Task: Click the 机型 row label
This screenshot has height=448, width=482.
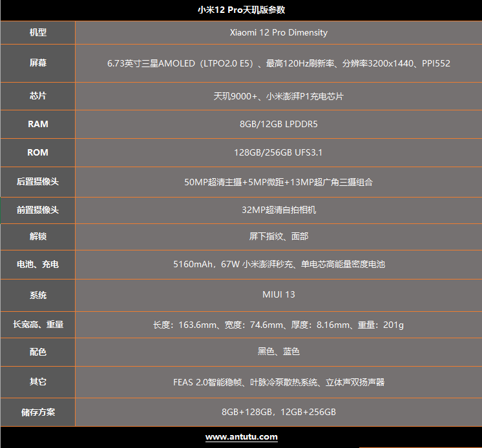Action: pos(38,32)
